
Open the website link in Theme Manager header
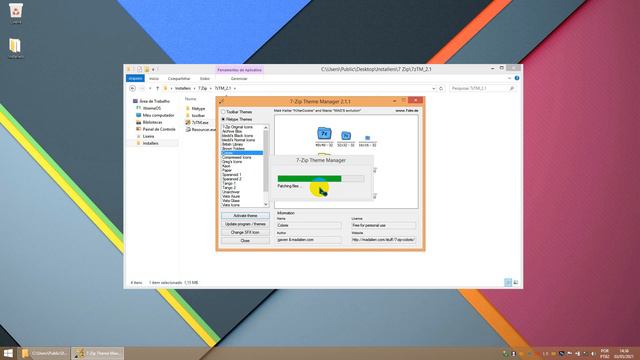(x=407, y=111)
